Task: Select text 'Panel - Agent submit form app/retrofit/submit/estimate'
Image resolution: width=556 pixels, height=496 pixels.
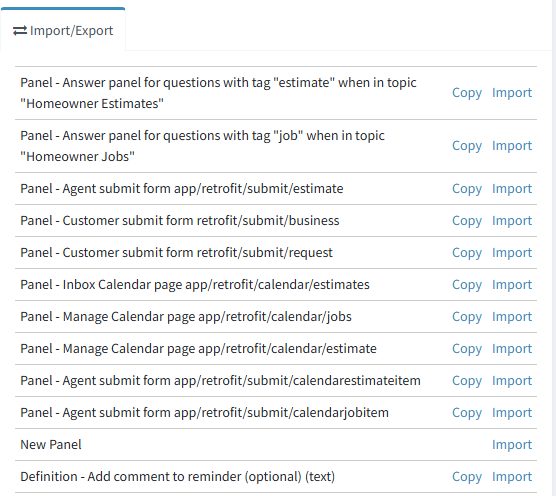Action: point(182,189)
